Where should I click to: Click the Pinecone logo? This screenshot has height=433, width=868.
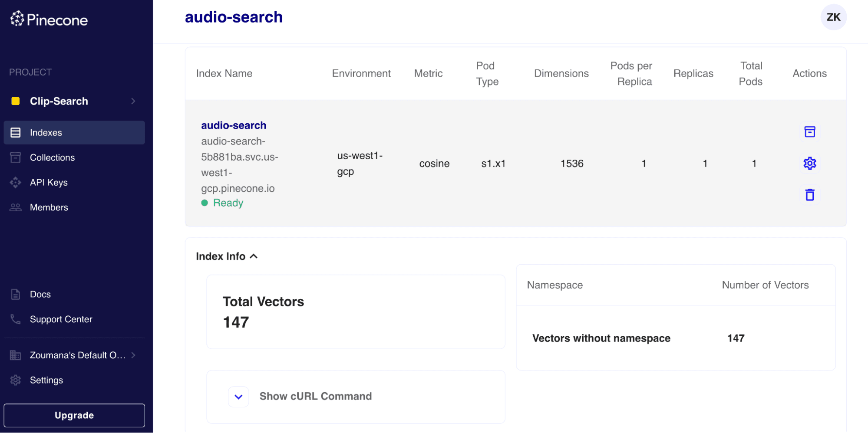(x=49, y=19)
